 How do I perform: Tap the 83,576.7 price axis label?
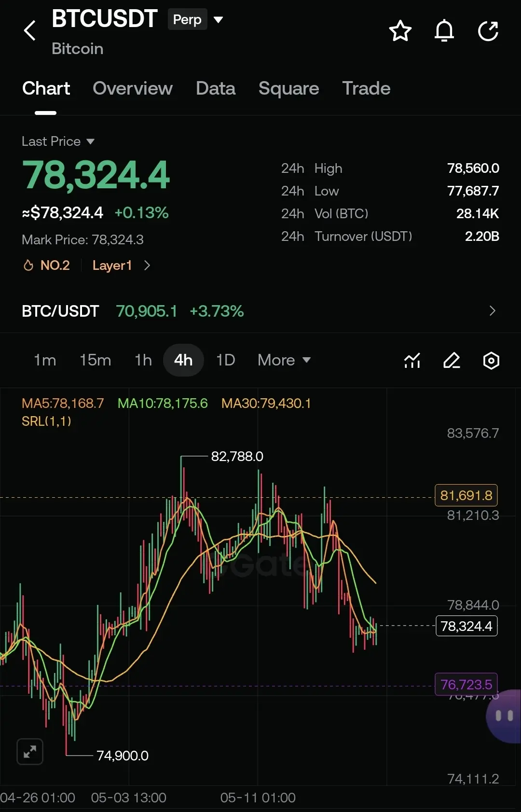pyautogui.click(x=473, y=433)
